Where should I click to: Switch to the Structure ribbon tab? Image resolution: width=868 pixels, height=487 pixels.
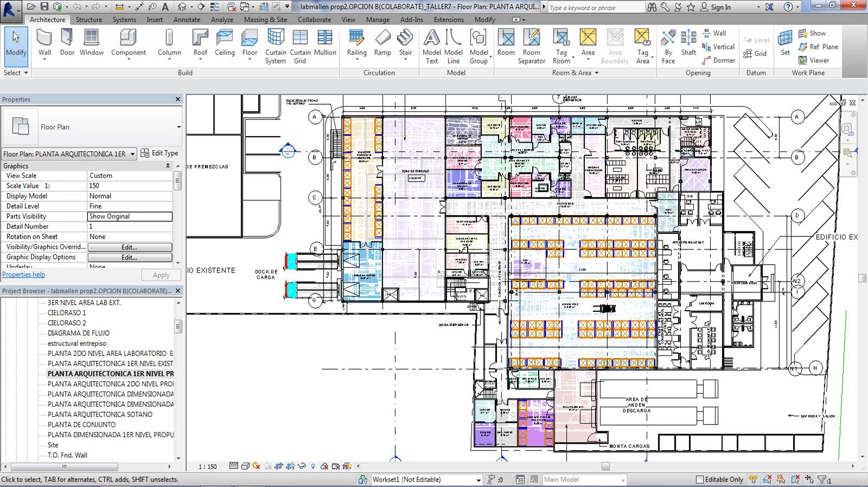pos(89,20)
